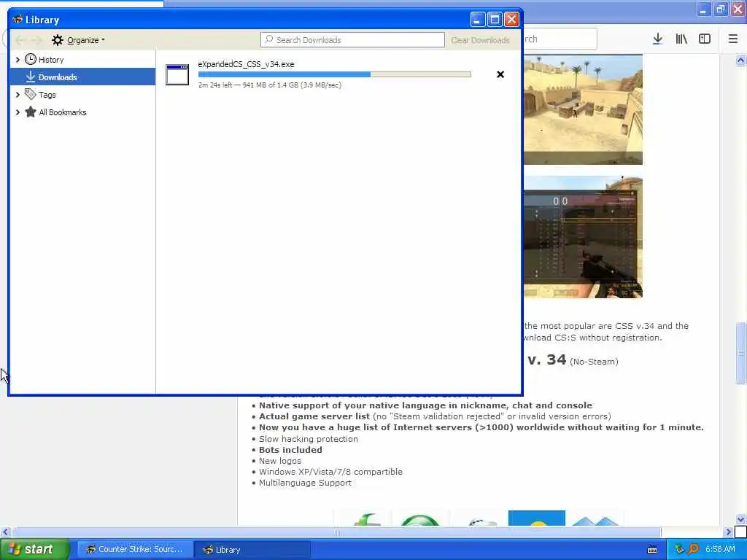The image size is (747, 560).
Task: Click the page vertical scrollbar down arrow
Action: coord(740,519)
